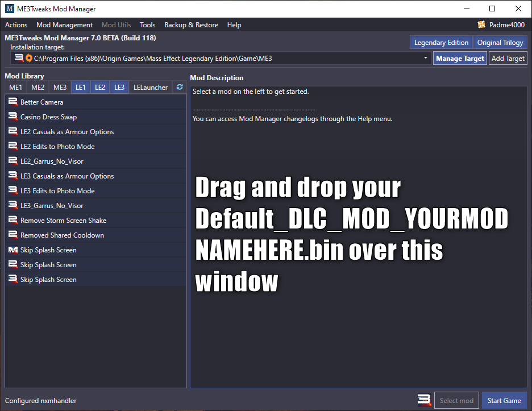
Task: Click the Padme4000 Nexus profile icon
Action: pos(481,24)
